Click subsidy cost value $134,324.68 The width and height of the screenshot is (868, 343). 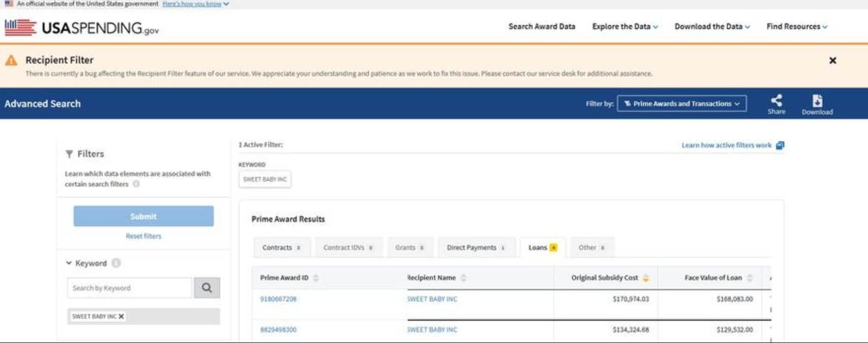click(x=631, y=330)
